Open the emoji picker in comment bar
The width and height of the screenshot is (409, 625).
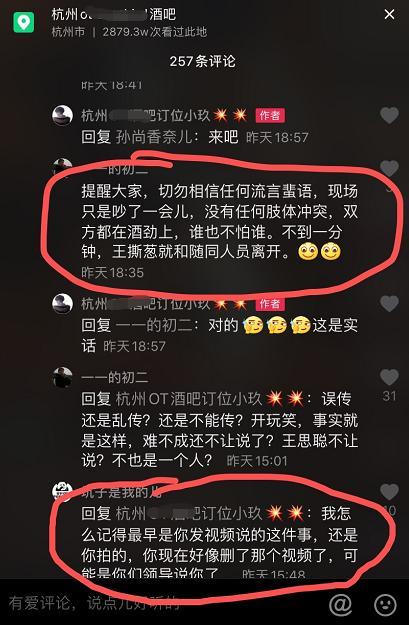[385, 604]
